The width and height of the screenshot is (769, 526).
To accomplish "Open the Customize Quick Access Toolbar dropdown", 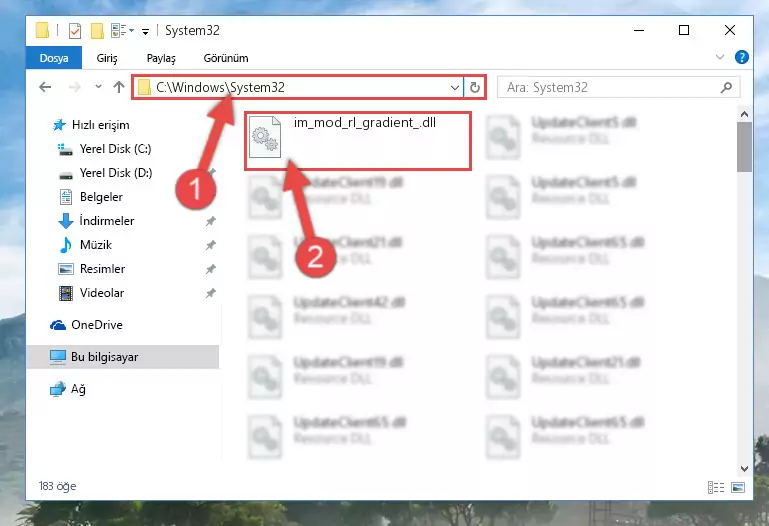I will coord(145,32).
